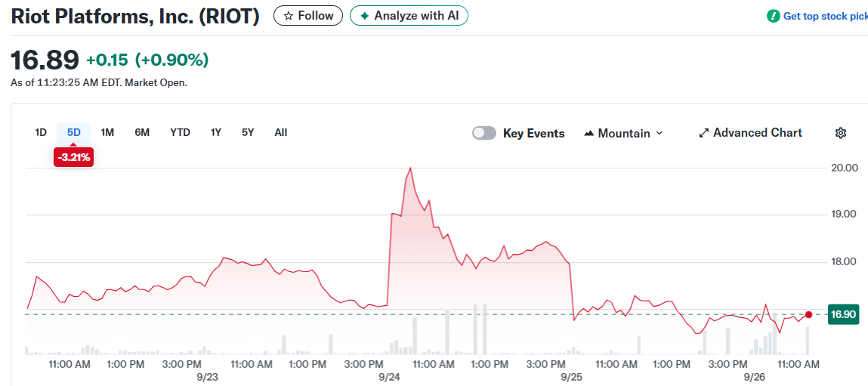Switch to the 1M range
This screenshot has height=386, width=868.
click(x=107, y=132)
